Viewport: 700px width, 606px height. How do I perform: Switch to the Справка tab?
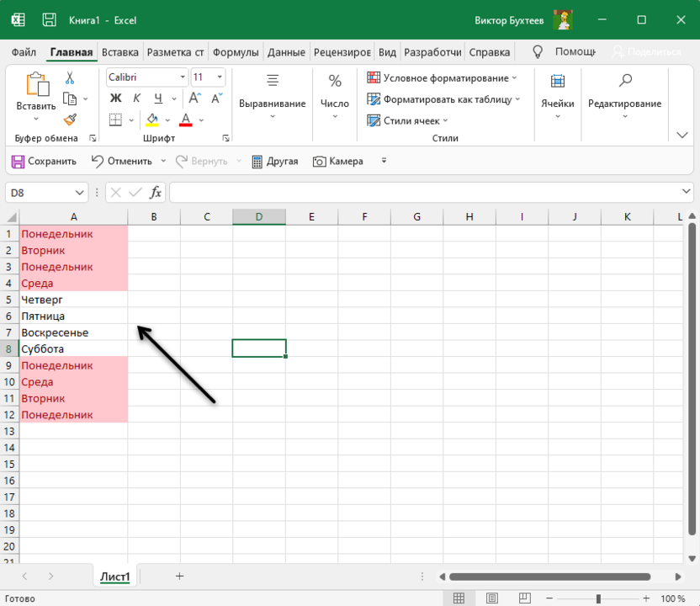point(490,52)
